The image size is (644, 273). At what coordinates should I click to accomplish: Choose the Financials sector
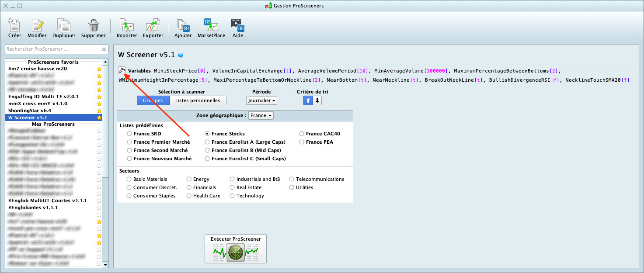[x=189, y=187]
